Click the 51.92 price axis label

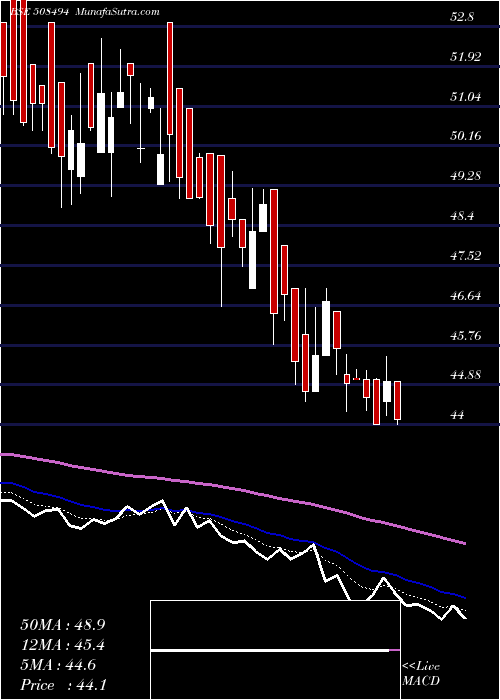466,57
